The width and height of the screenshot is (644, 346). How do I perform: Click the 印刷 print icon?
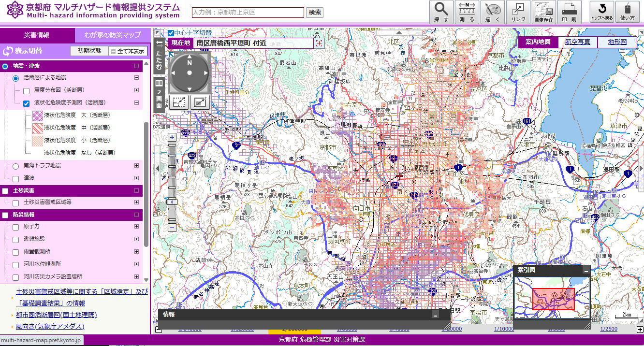coord(569,12)
